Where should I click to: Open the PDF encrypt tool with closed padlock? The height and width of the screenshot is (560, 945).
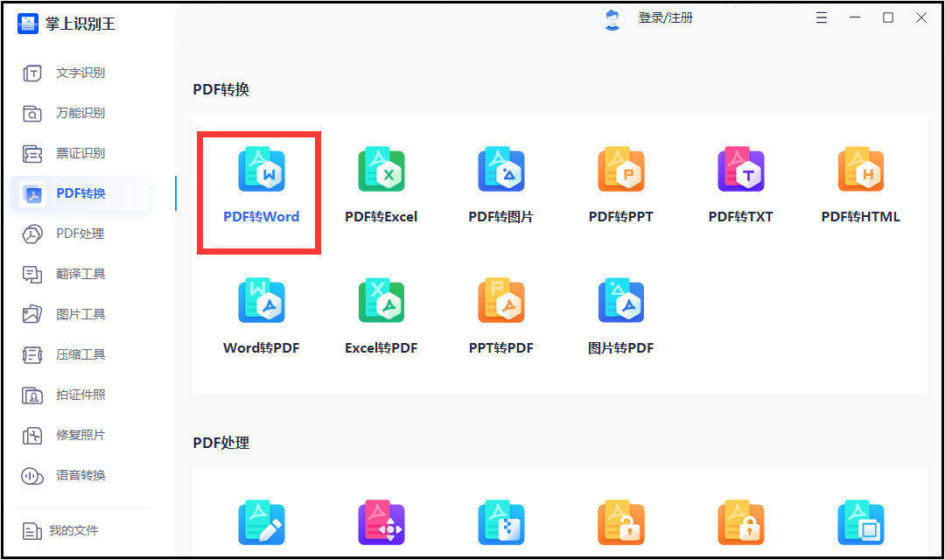pos(741,522)
